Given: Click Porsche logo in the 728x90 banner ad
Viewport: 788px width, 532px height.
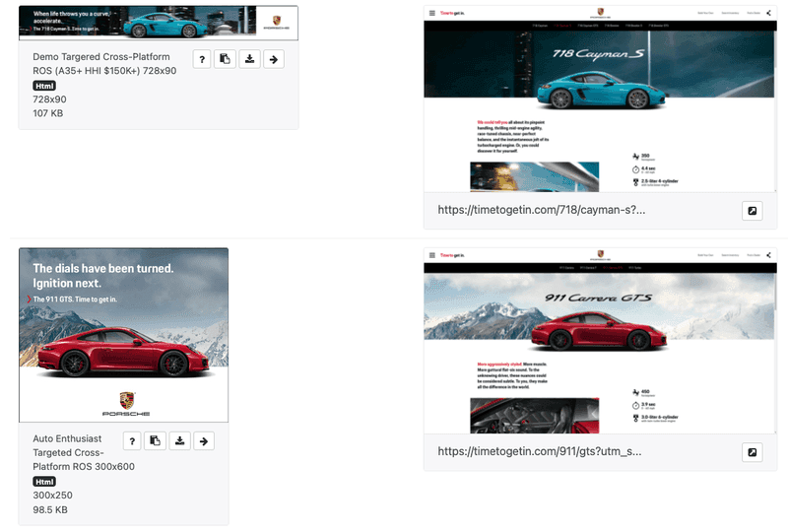Looking at the screenshot, I should (277, 22).
